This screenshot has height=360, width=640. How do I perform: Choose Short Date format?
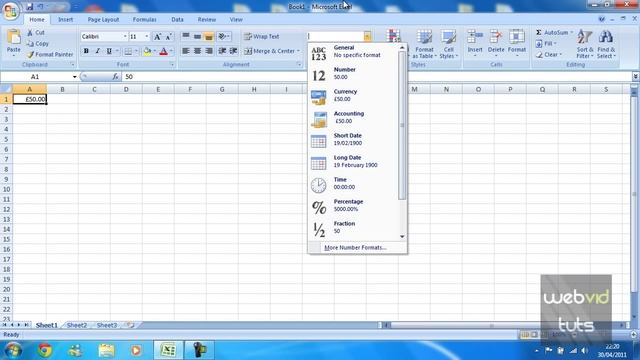coord(353,141)
